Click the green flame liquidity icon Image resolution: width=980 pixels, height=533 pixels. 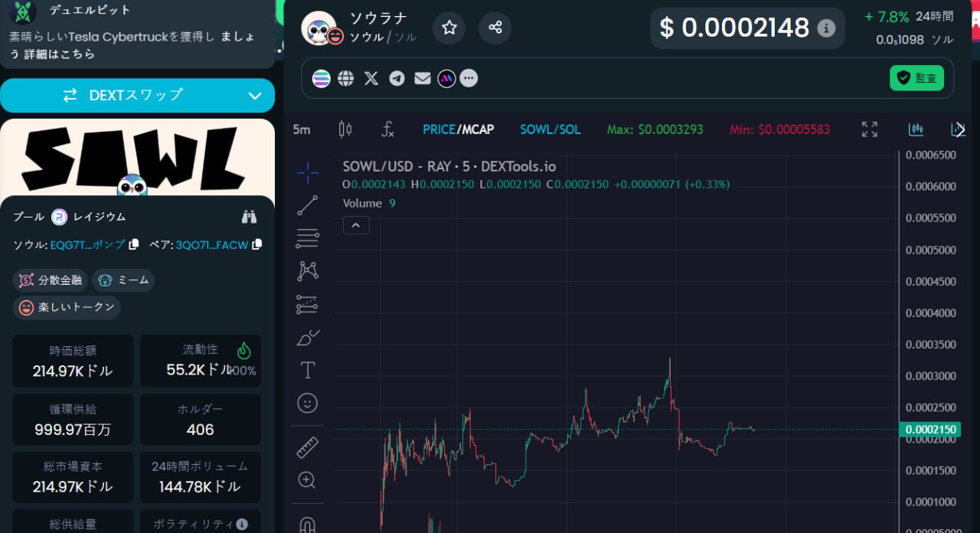243,351
